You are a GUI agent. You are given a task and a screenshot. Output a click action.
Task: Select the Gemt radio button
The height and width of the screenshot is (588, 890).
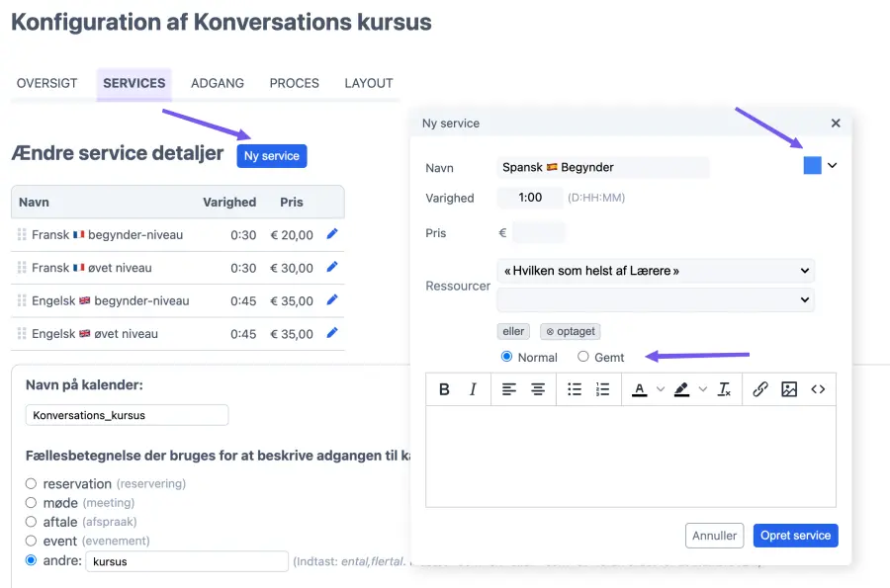pyautogui.click(x=583, y=357)
